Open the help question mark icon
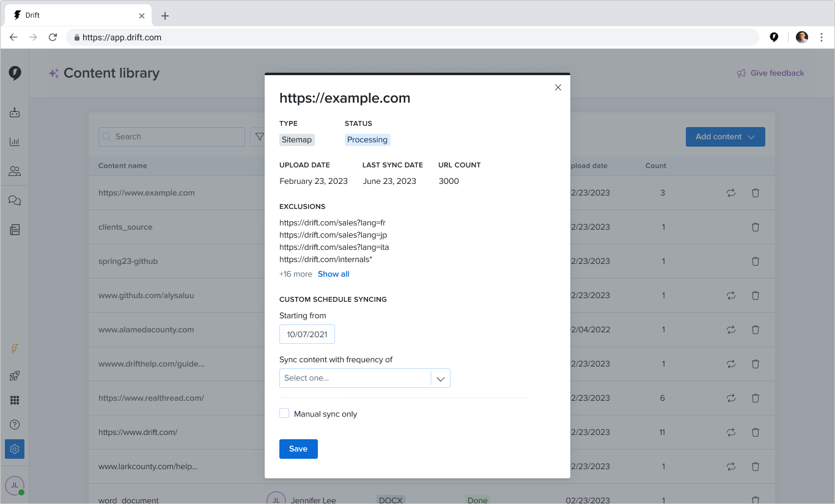 [15, 425]
